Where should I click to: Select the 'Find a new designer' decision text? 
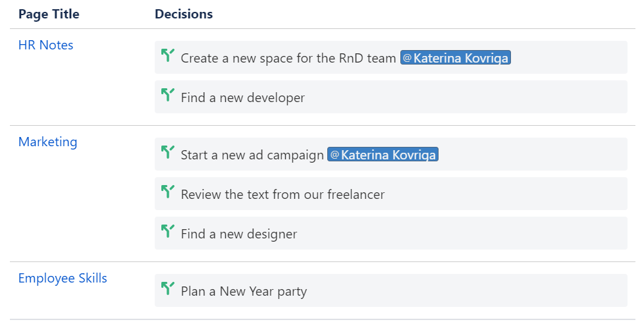tap(239, 234)
